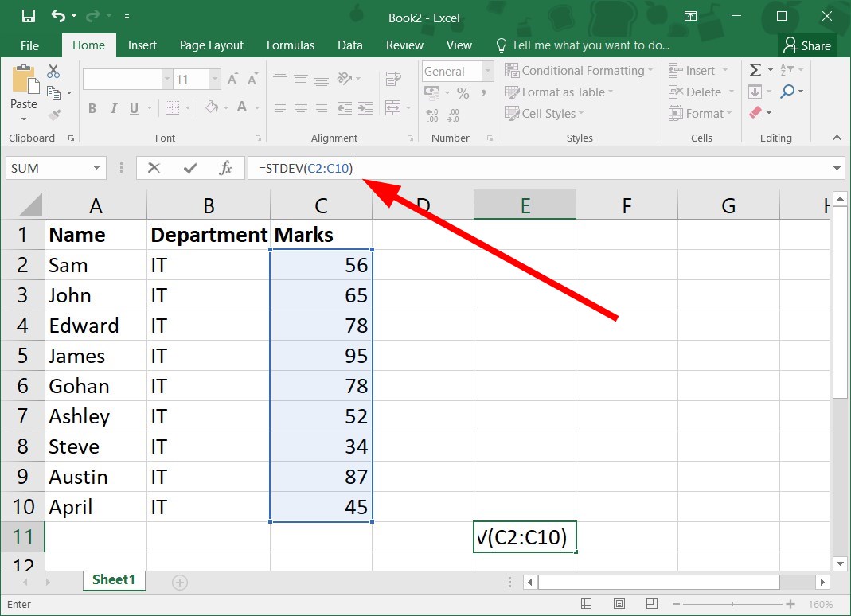Cancel the formula entry with X icon
851x616 pixels.
coord(154,168)
